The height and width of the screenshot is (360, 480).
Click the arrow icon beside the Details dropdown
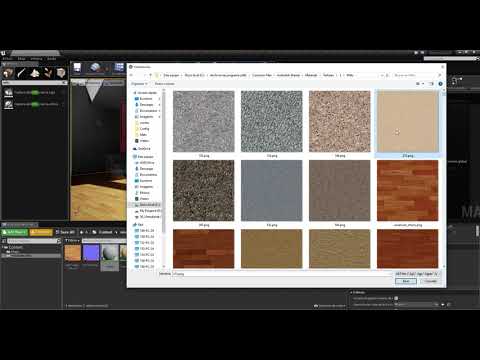pyautogui.click(x=443, y=304)
